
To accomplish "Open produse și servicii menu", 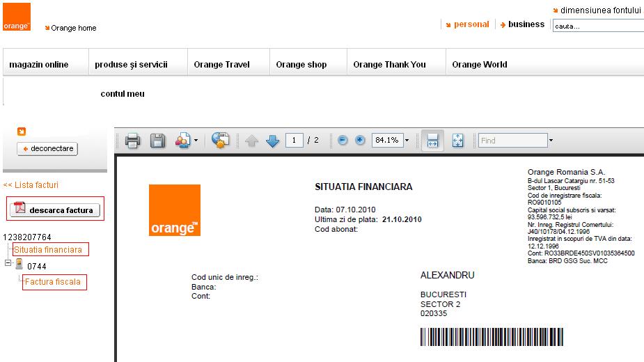I will click(x=131, y=65).
